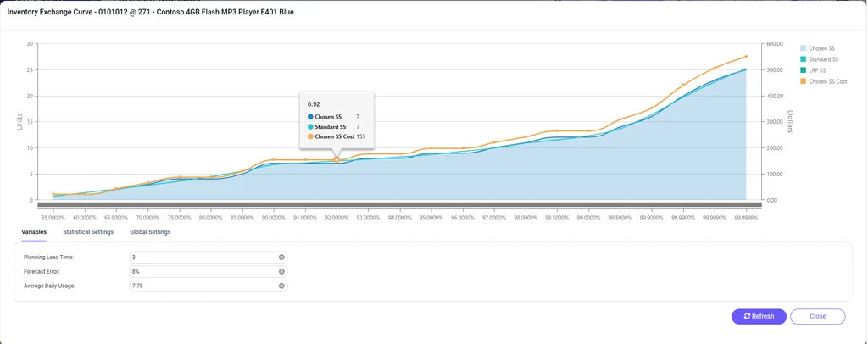Click the 98.0000% axis label

point(526,218)
